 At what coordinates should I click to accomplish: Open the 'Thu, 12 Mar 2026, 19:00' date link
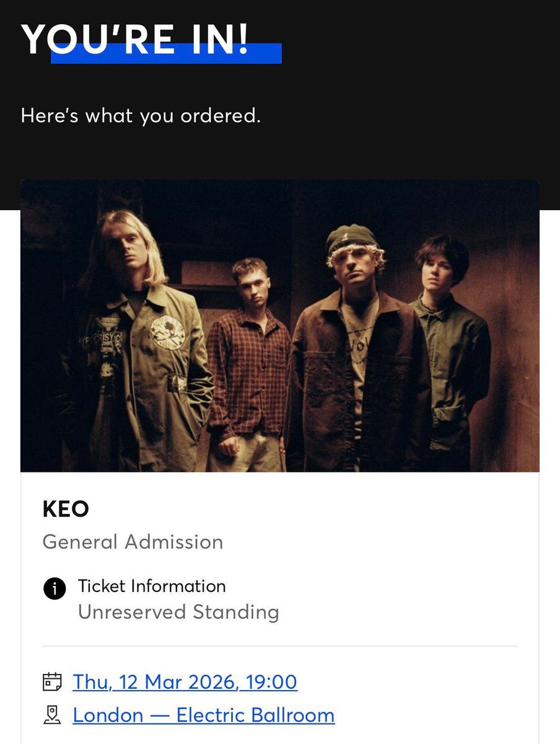[x=185, y=681]
